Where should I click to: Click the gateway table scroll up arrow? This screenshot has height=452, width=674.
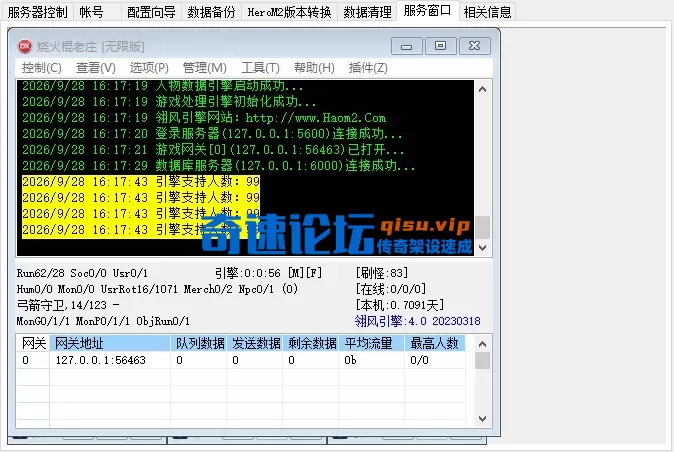[x=482, y=344]
